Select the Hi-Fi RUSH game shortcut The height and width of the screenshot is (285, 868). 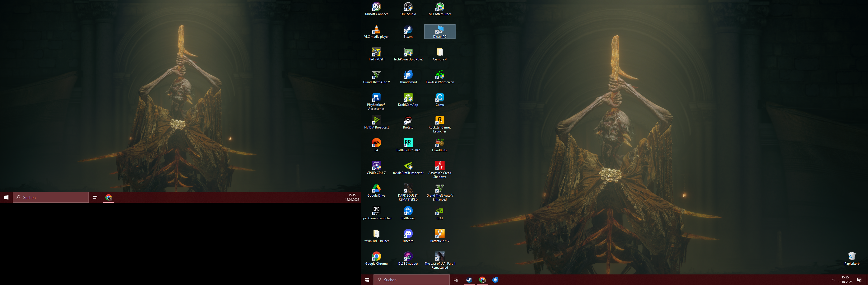(x=376, y=53)
